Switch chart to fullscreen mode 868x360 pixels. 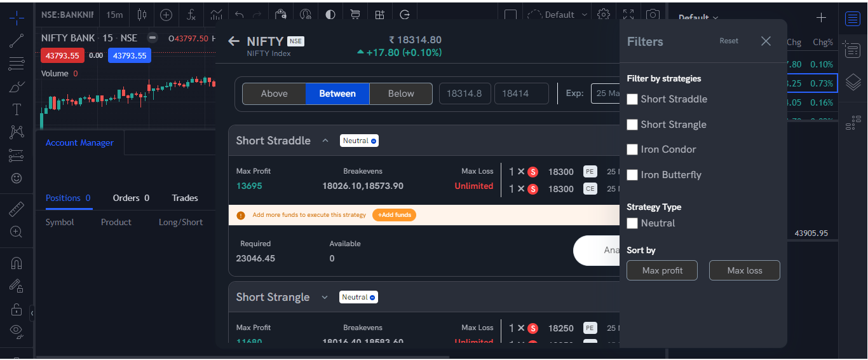click(628, 15)
